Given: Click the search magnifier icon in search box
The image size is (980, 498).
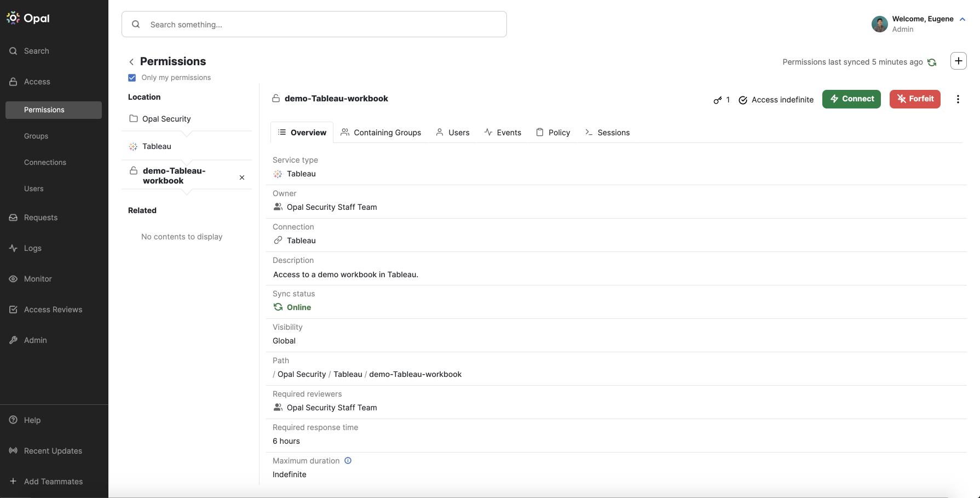Looking at the screenshot, I should point(136,24).
